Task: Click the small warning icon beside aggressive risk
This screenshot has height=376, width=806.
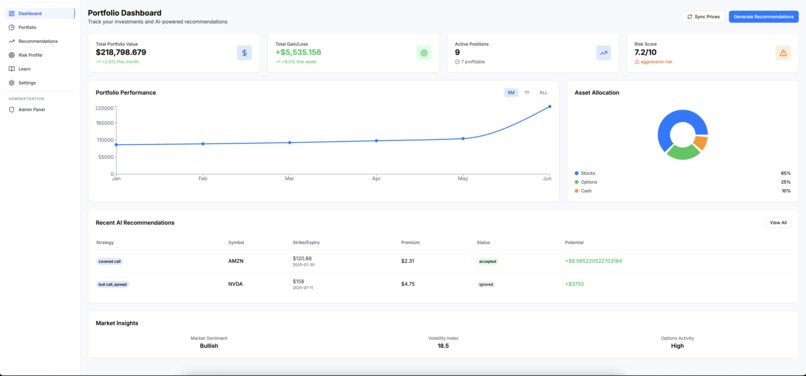Action: pyautogui.click(x=637, y=62)
